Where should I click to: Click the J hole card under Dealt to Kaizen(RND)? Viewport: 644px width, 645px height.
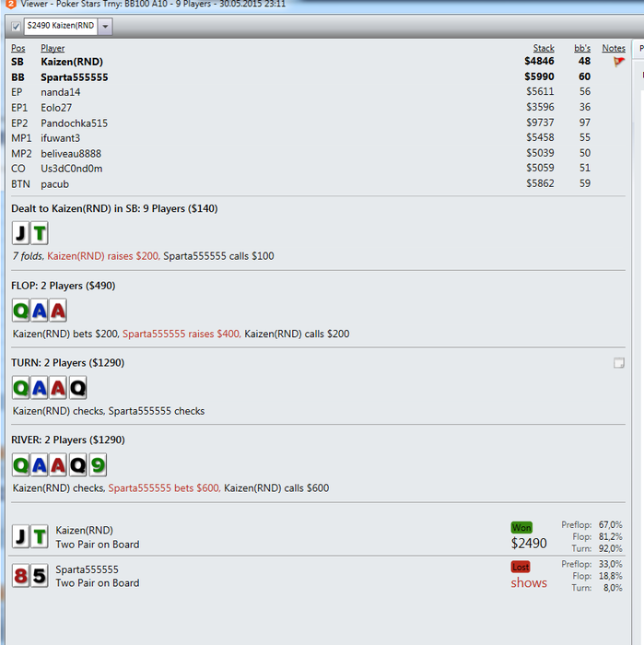point(20,233)
